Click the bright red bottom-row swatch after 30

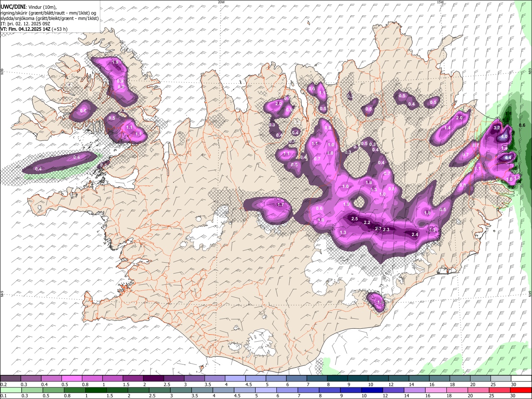[521, 390]
